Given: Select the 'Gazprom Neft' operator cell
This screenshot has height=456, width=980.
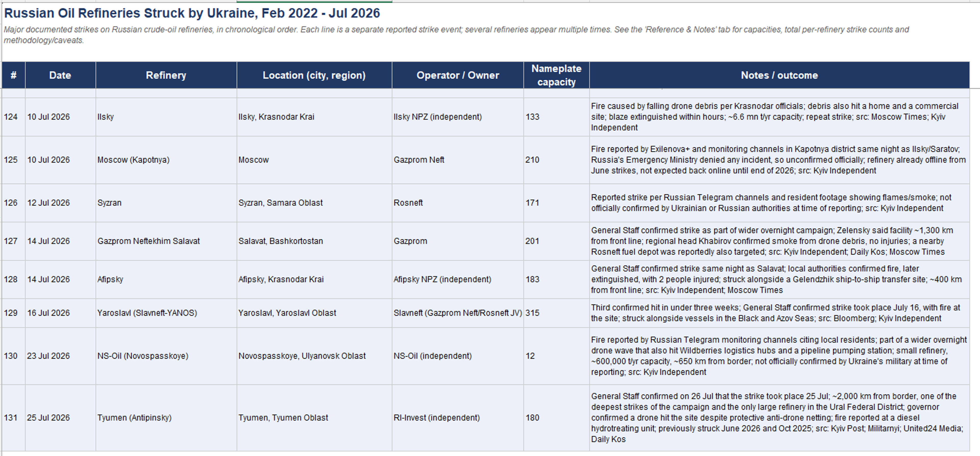Looking at the screenshot, I should pos(458,160).
